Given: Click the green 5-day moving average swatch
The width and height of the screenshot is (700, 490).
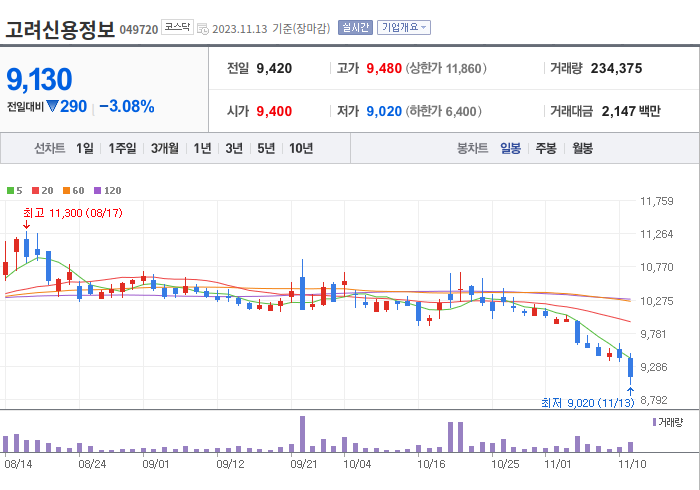Looking at the screenshot, I should coord(10,191).
